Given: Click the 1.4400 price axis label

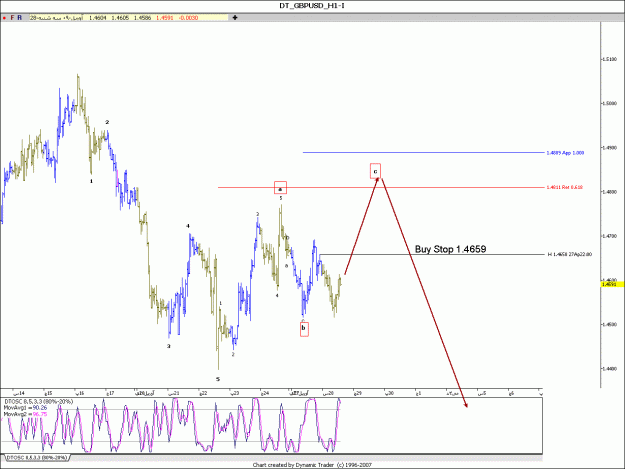Looking at the screenshot, I should coord(609,369).
